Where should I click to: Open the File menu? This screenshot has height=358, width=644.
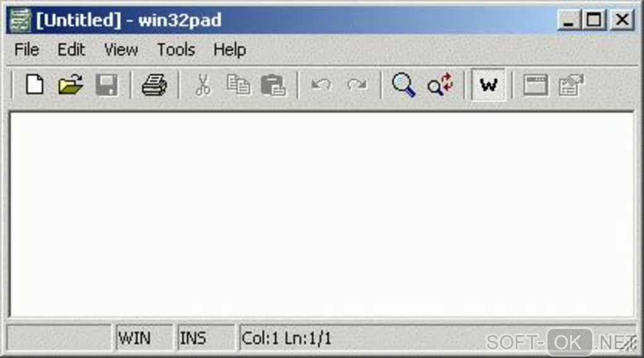tap(27, 50)
